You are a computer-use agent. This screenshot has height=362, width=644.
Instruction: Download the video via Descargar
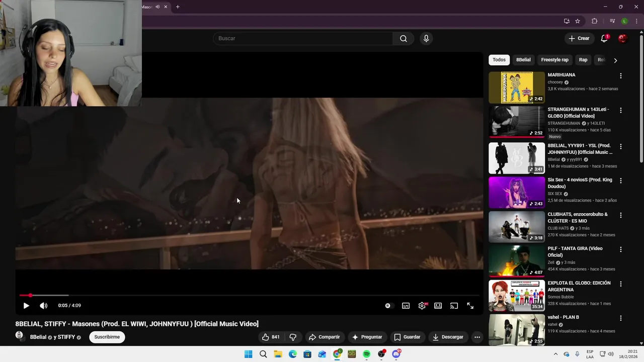coord(448,337)
